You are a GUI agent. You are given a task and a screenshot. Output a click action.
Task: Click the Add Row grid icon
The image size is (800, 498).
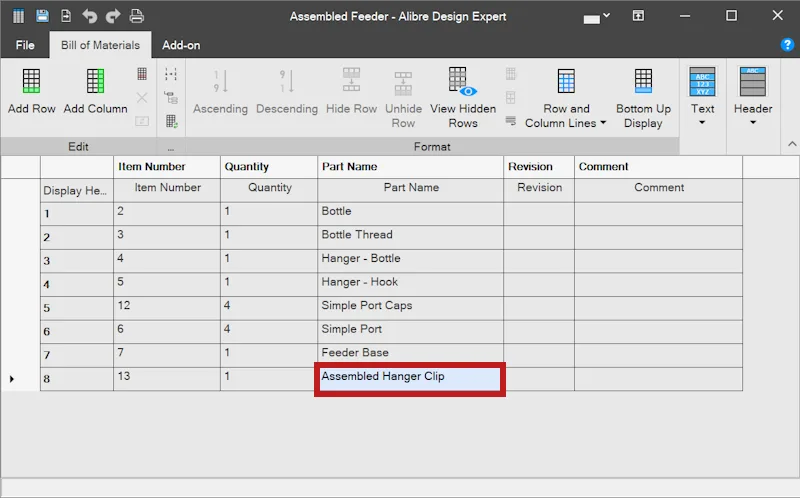[31, 81]
